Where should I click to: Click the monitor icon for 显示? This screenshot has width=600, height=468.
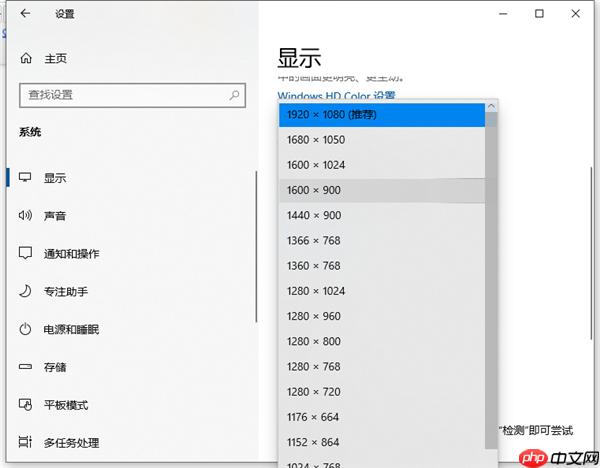(25, 177)
